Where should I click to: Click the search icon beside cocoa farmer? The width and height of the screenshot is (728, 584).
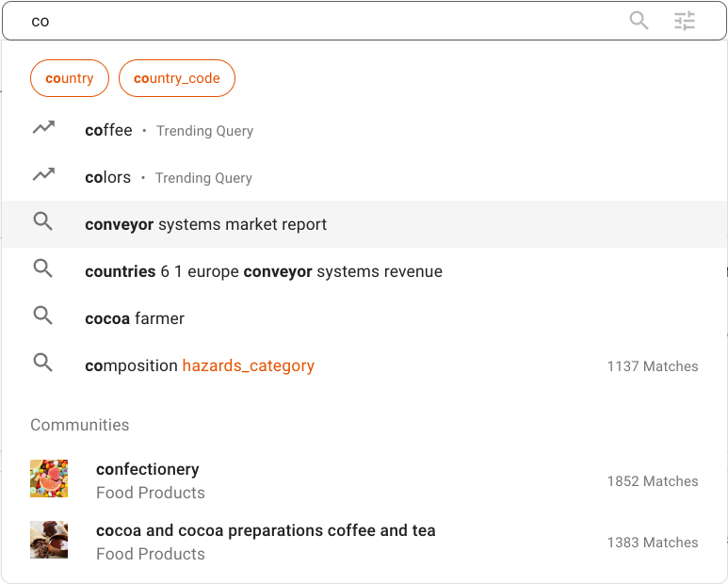pos(42,316)
